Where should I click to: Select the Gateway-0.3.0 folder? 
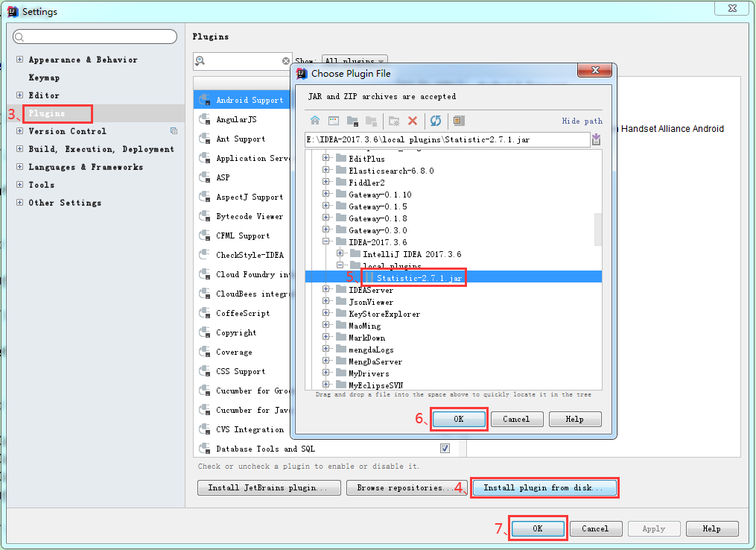tap(378, 230)
